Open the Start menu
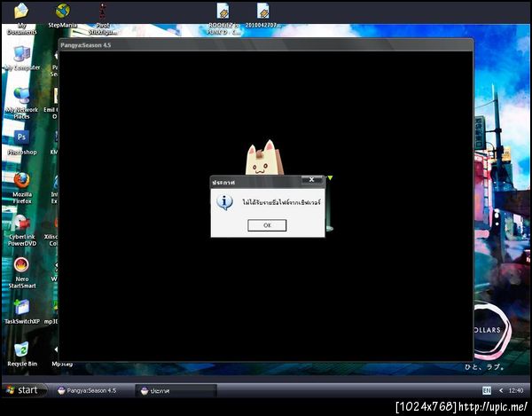532x416 pixels. (x=24, y=390)
